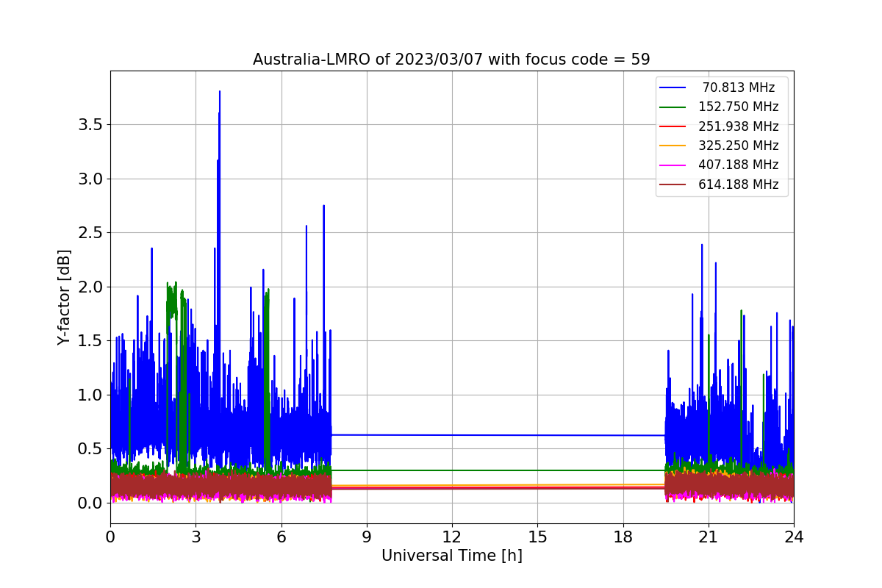Click the plot title mentioning Australia-LMRO

[451, 60]
